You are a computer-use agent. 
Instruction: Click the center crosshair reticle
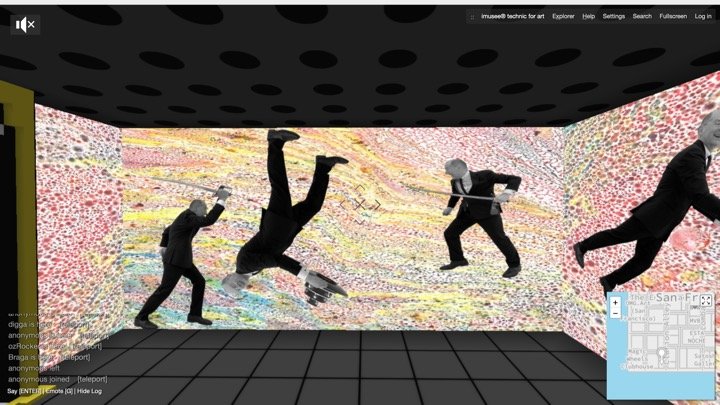(x=360, y=205)
